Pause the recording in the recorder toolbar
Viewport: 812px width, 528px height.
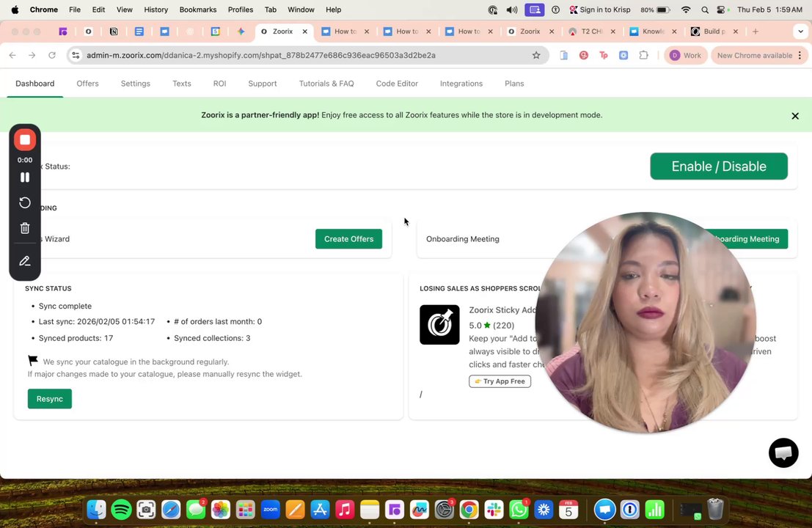(x=24, y=177)
